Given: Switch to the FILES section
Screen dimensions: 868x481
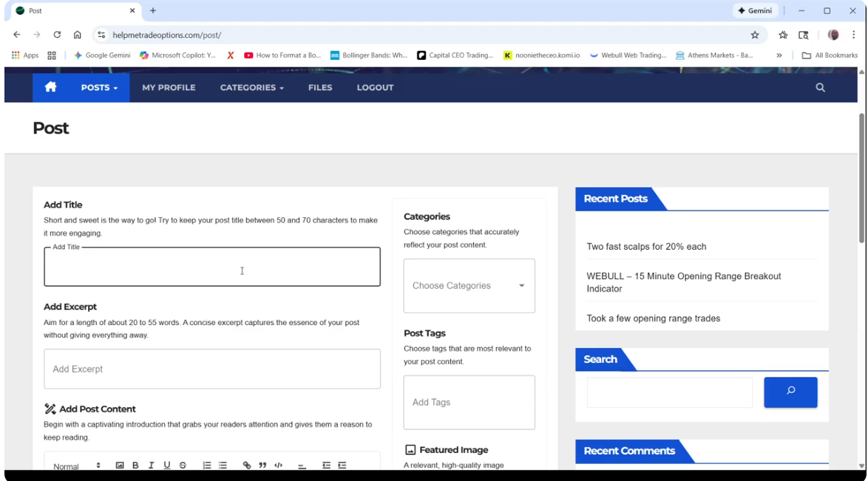Looking at the screenshot, I should [x=319, y=87].
